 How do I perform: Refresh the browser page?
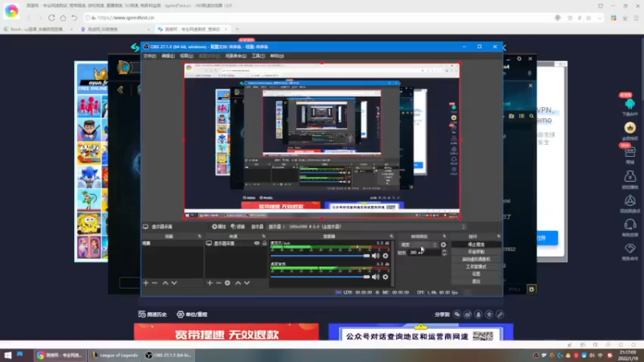(x=52, y=18)
